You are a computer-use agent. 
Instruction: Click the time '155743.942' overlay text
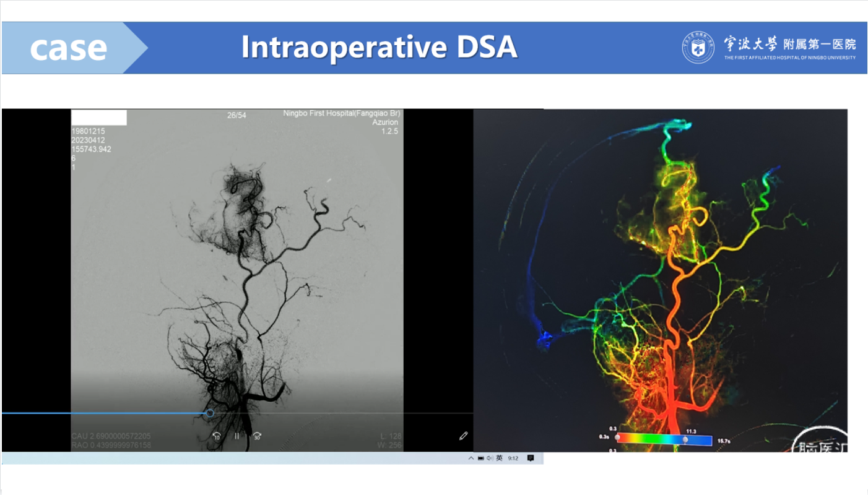tap(92, 149)
